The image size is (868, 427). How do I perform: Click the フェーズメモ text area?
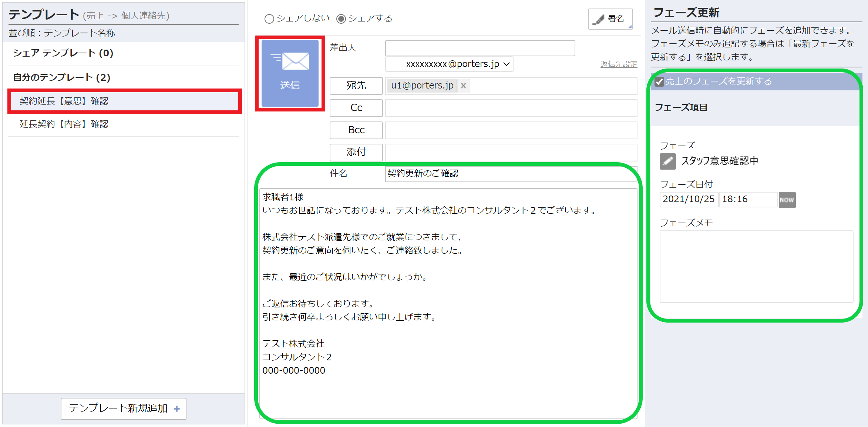click(x=756, y=267)
